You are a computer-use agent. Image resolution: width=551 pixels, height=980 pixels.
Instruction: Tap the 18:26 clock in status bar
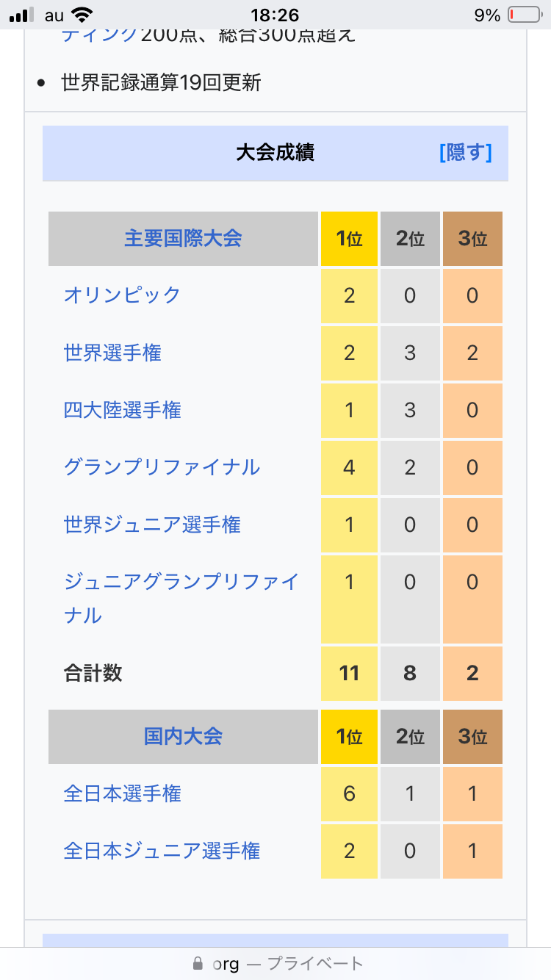point(275,15)
